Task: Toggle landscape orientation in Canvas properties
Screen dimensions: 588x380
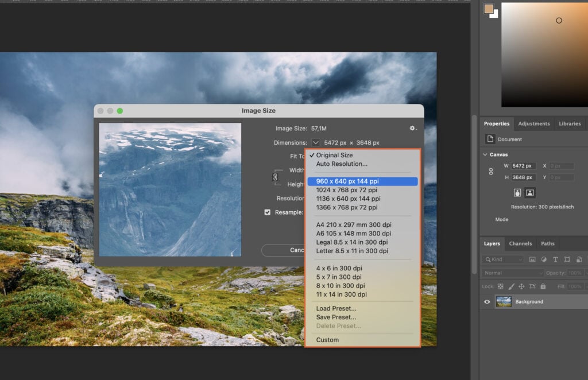Action: pos(531,192)
